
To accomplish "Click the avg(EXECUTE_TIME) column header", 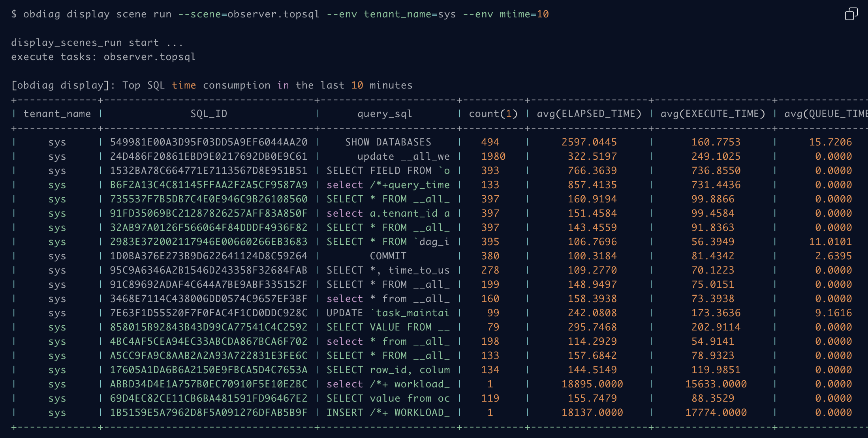I will coord(713,114).
